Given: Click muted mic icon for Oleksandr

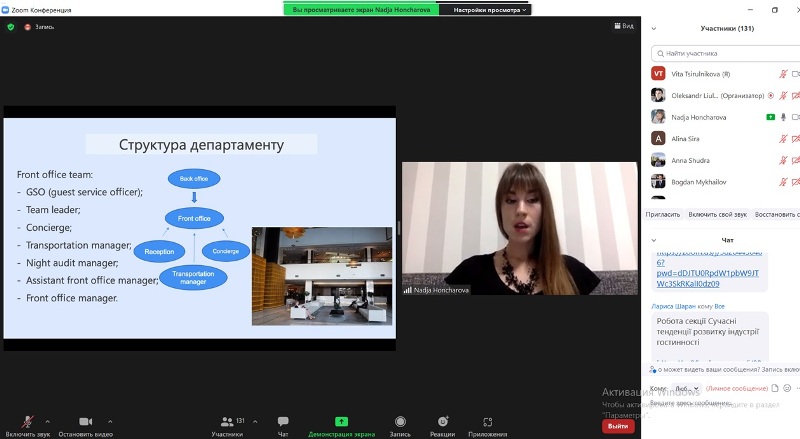Looking at the screenshot, I should (x=783, y=95).
